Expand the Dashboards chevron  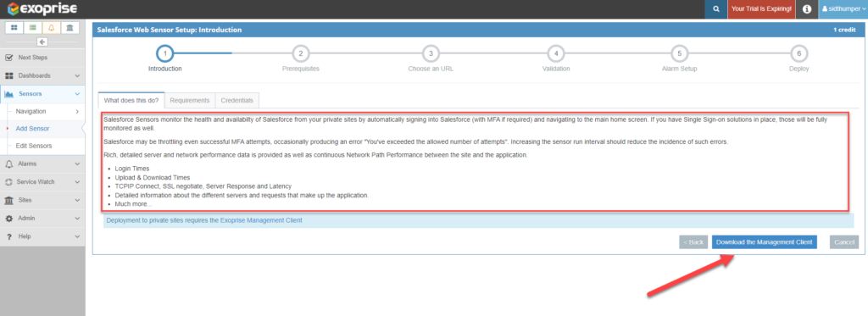[x=77, y=75]
